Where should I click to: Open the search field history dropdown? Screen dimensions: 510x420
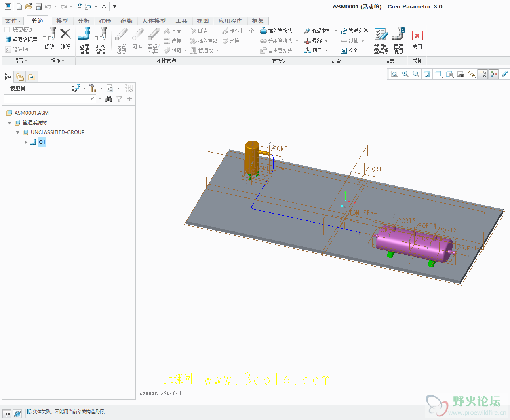[100, 99]
